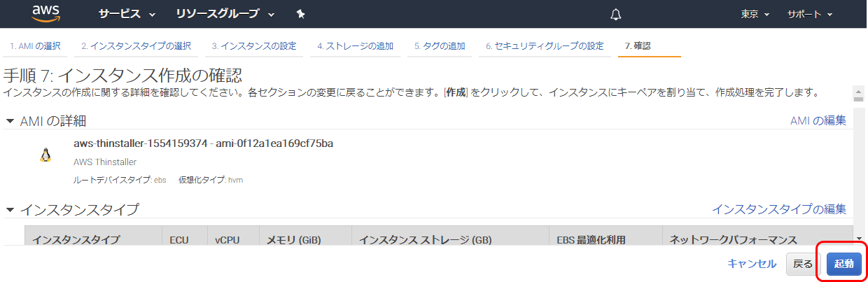Go to 4. ストレージの追加 step
This screenshot has width=868, height=282.
pos(355,46)
